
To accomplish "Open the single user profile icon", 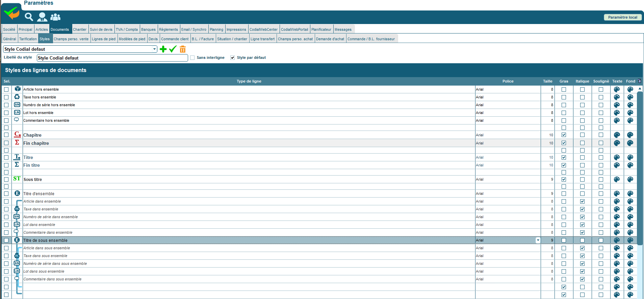I will 42,17.
